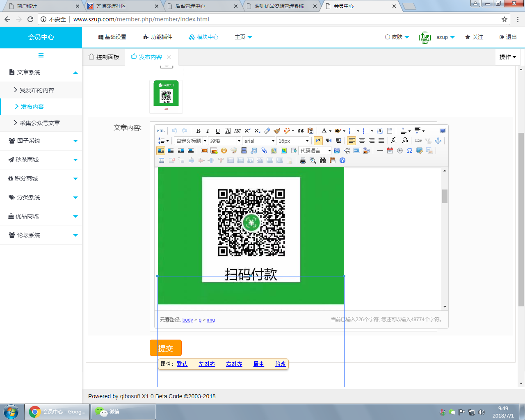Click the print icon in editor toolbar

pos(303,160)
